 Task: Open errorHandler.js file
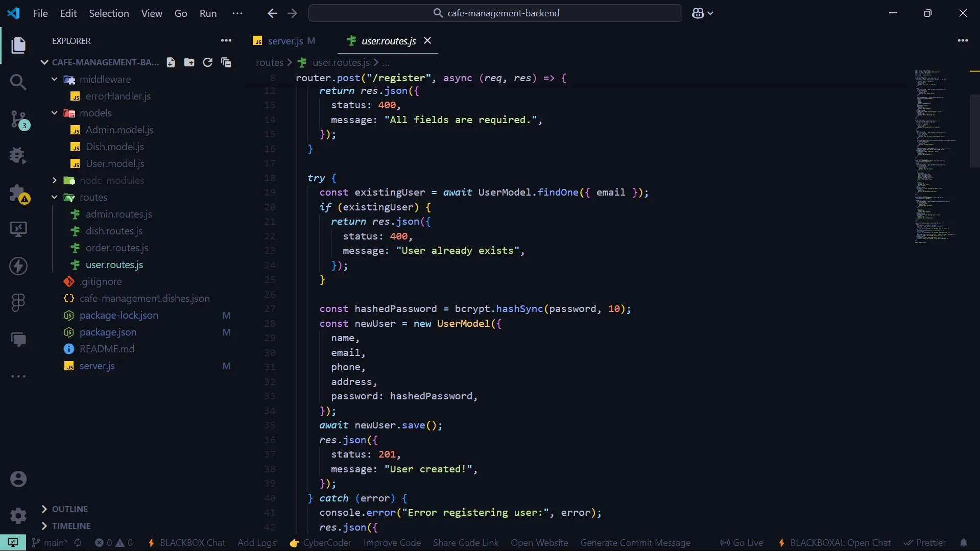pos(118,96)
